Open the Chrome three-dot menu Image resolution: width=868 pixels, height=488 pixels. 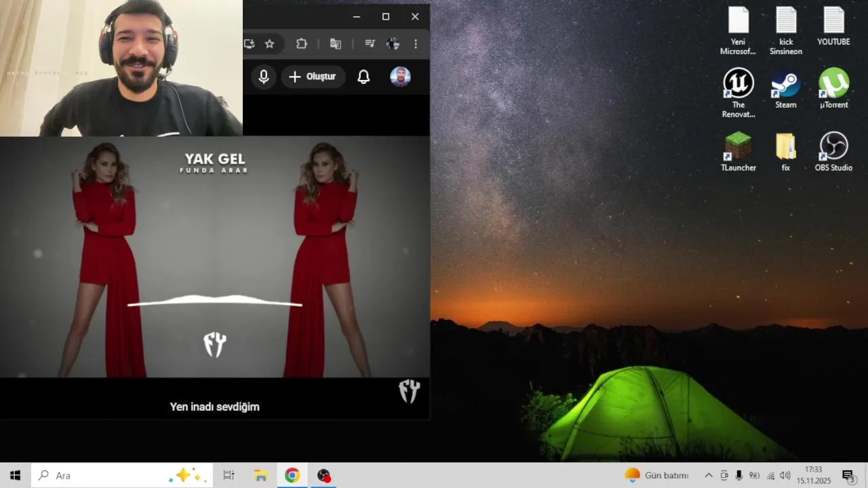coord(416,44)
